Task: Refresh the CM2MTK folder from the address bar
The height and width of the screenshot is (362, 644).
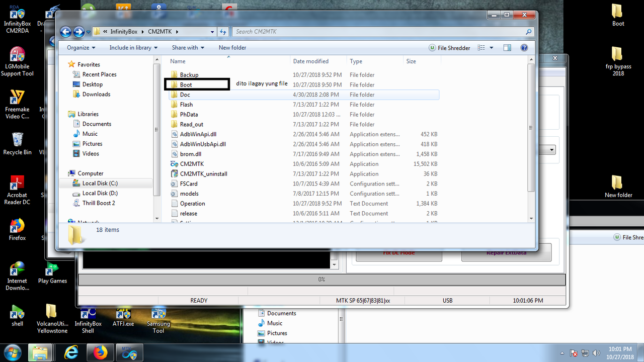Action: [x=223, y=32]
